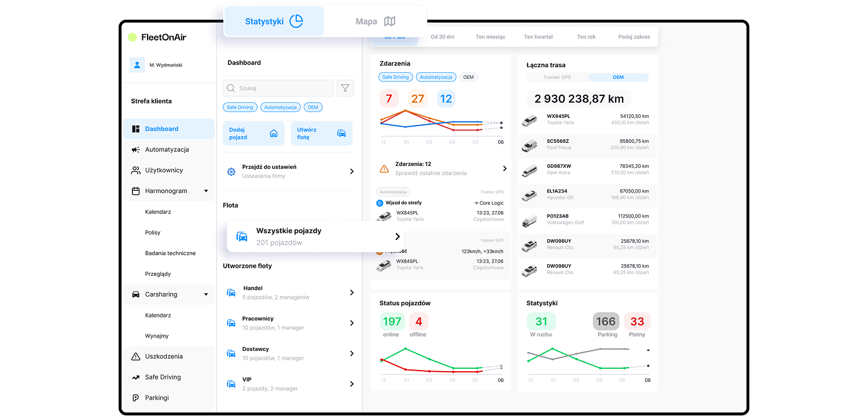Open the Wszystkie pojazdy card
The height and width of the screenshot is (418, 868).
pyautogui.click(x=315, y=236)
